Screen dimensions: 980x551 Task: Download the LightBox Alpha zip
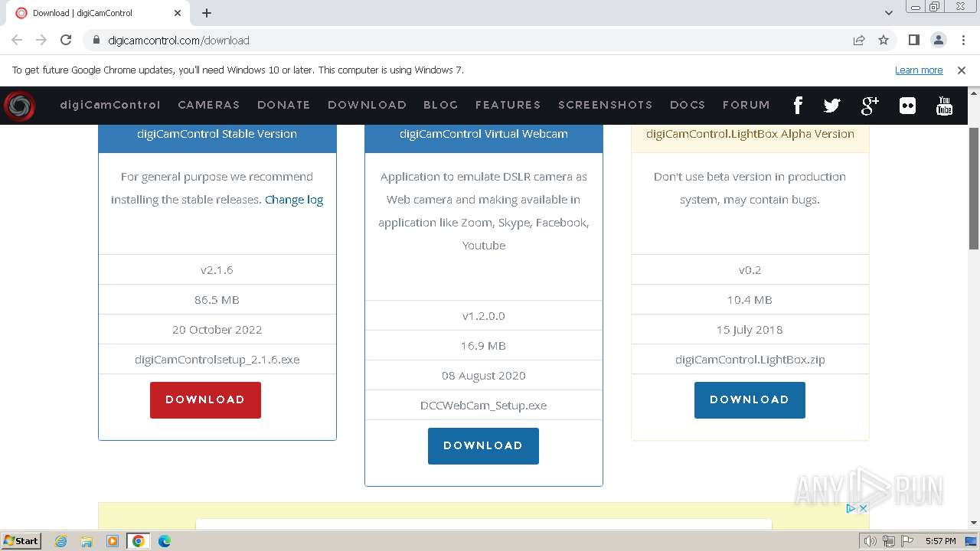(x=750, y=400)
